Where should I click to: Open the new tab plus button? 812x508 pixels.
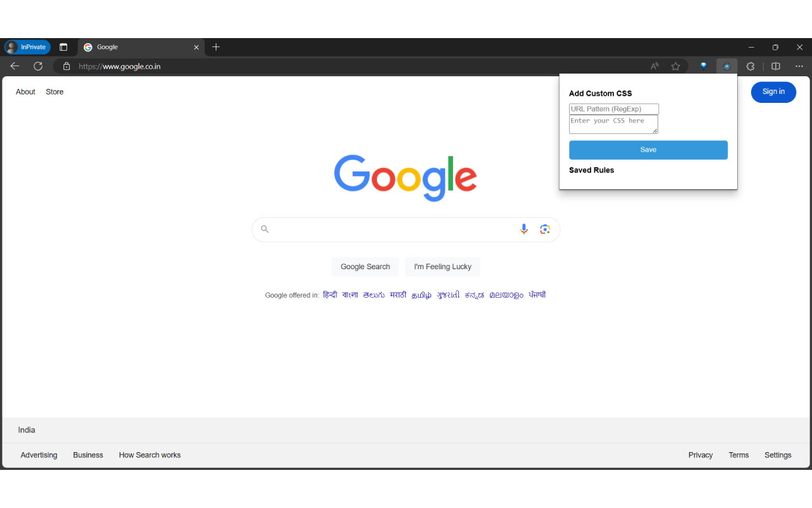coord(216,47)
